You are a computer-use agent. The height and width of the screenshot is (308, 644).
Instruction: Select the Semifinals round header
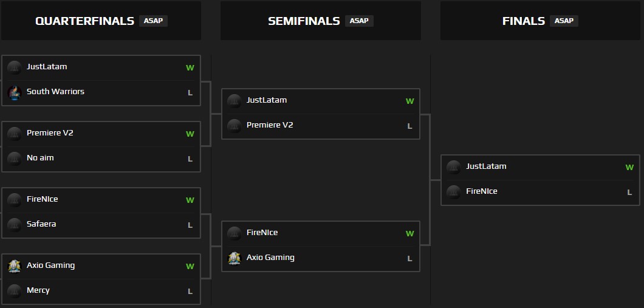[304, 21]
